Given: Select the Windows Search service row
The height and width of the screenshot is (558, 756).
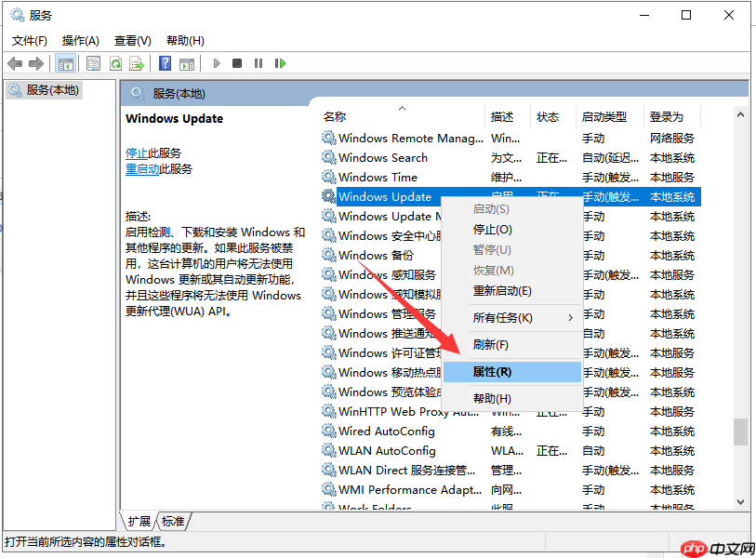Looking at the screenshot, I should pyautogui.click(x=391, y=157).
